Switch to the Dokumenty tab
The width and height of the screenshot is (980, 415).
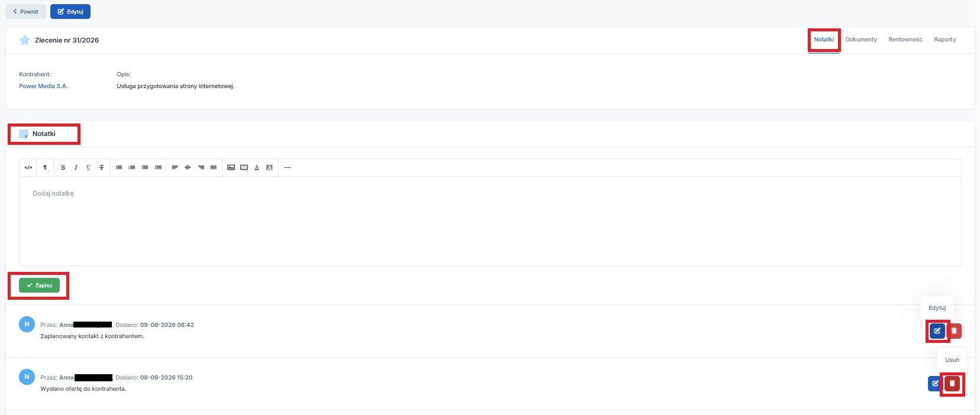861,40
